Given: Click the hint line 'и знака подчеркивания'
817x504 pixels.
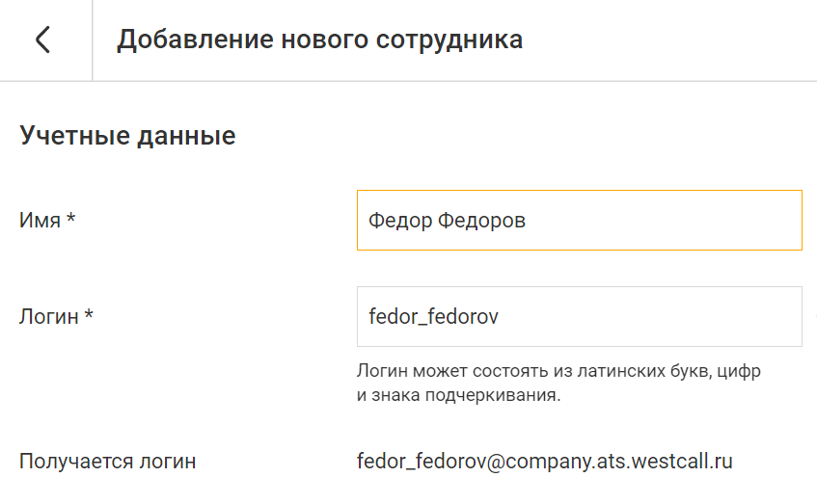Looking at the screenshot, I should (x=458, y=396).
